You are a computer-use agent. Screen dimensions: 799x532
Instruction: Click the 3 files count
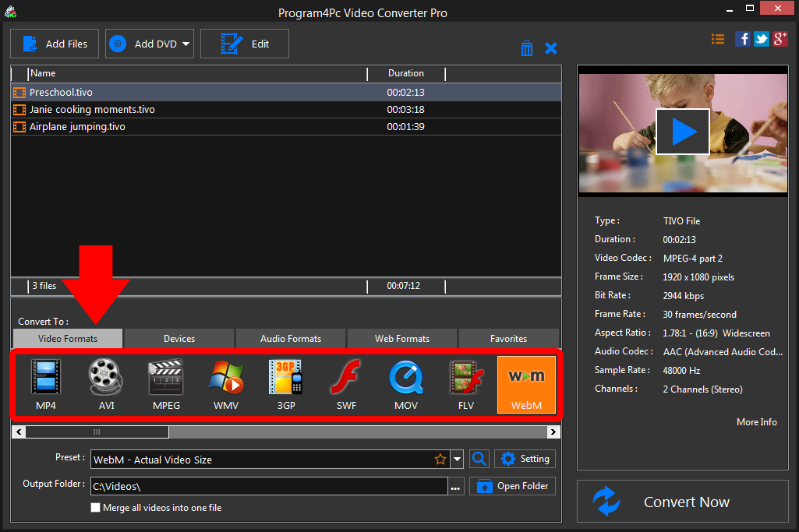point(44,286)
